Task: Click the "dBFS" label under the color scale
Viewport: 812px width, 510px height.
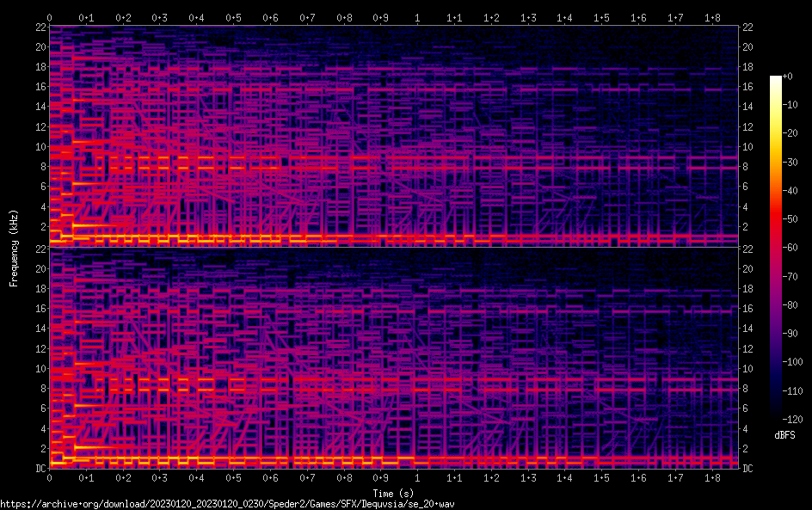Action: click(x=784, y=436)
